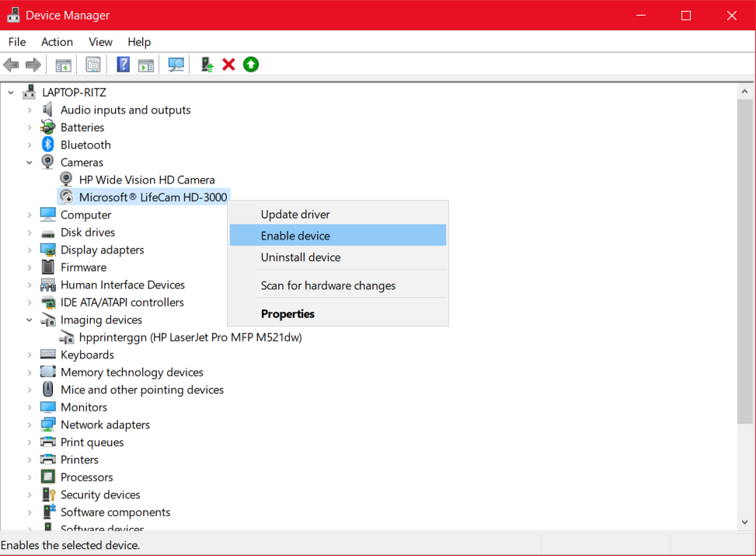The image size is (756, 556).
Task: Select Scan for hardware changes menu entry
Action: click(x=338, y=285)
